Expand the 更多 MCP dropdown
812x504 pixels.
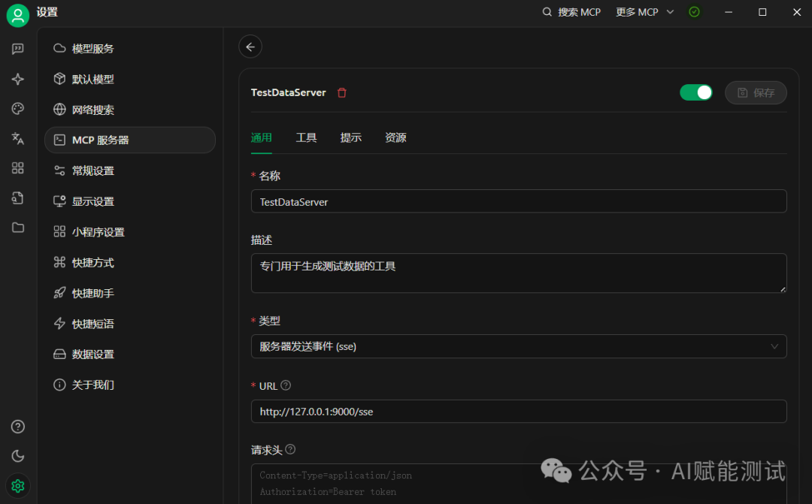click(x=644, y=12)
